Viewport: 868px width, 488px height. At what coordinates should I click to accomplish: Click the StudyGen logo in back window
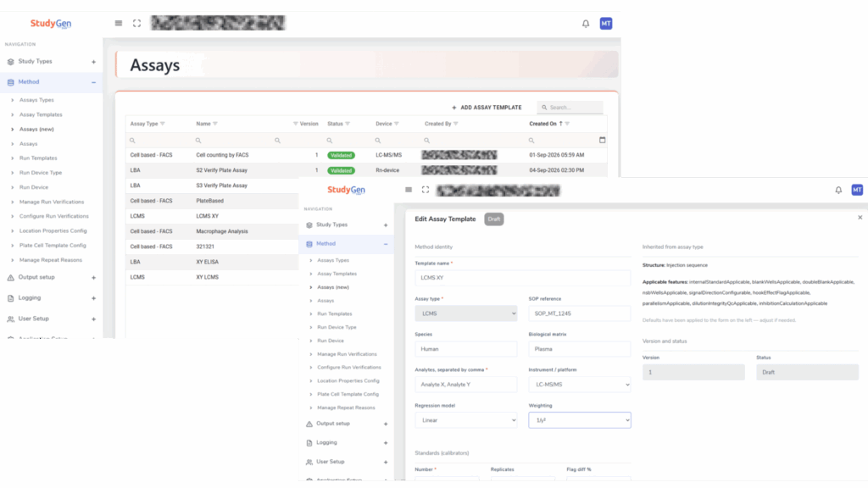pos(51,23)
